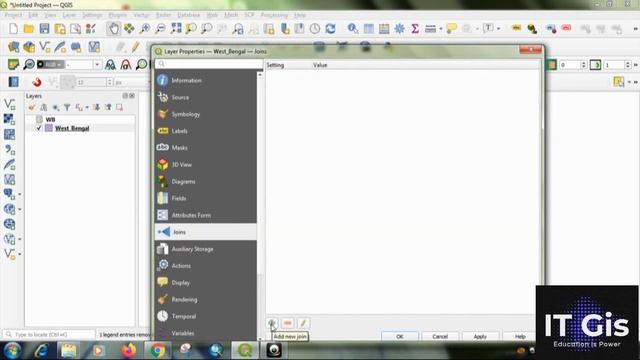Click the red Remove join button
The width and height of the screenshot is (640, 360).
coord(287,323)
